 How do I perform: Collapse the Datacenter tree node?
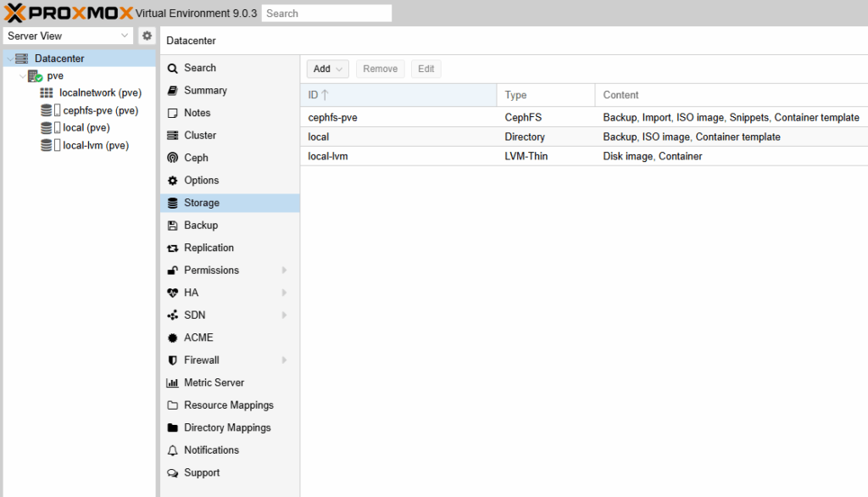coord(9,59)
